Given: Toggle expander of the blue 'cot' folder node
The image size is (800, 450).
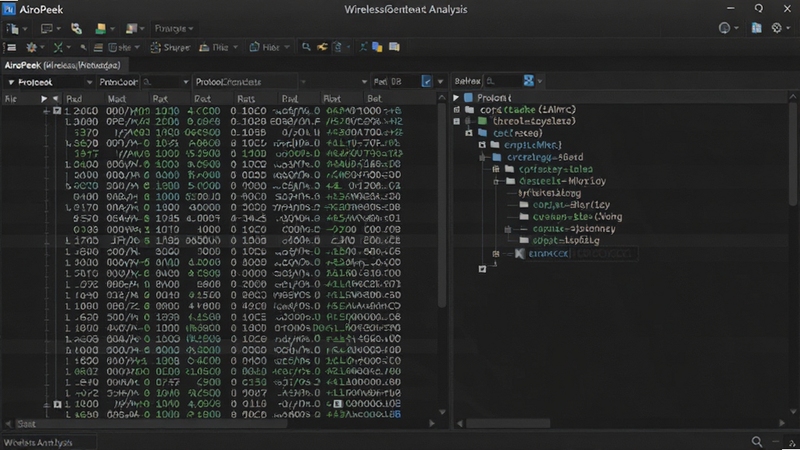Looking at the screenshot, I should (469, 133).
